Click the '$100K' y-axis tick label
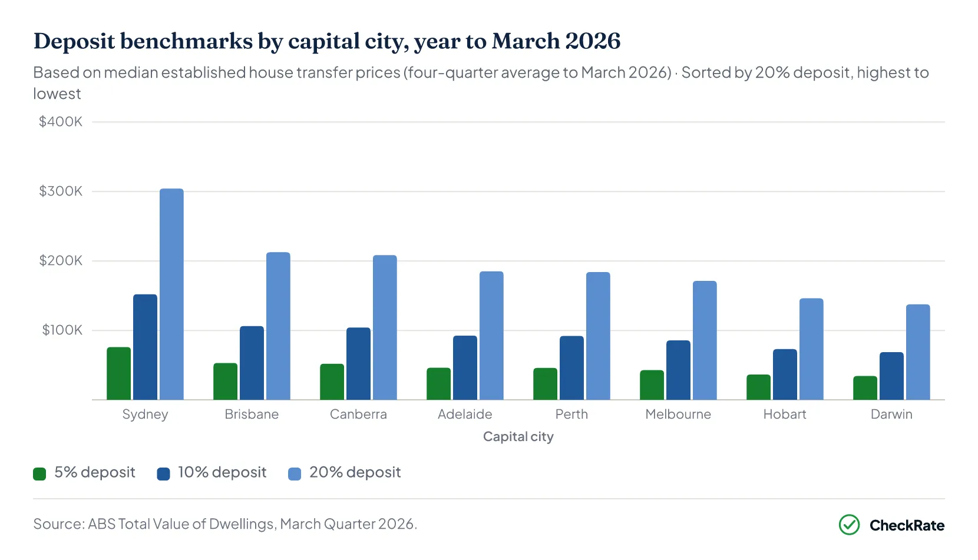Viewport: 978px width, 560px height. pyautogui.click(x=62, y=330)
